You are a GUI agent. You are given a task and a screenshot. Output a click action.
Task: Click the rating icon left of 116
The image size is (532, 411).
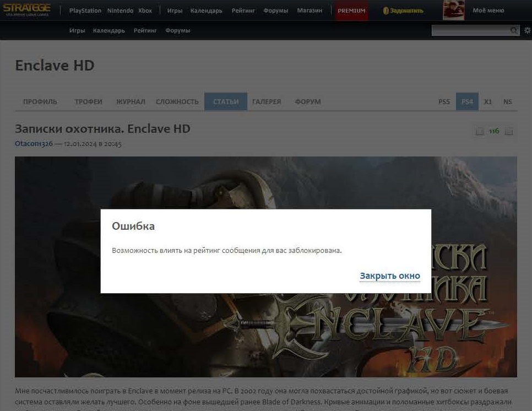point(480,131)
